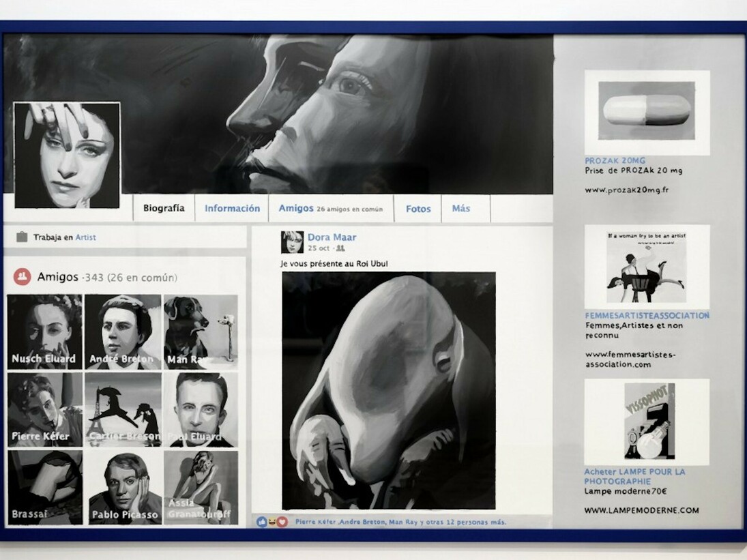Click the briefcase icon beside Trabaja en
The width and height of the screenshot is (747, 560).
point(21,237)
